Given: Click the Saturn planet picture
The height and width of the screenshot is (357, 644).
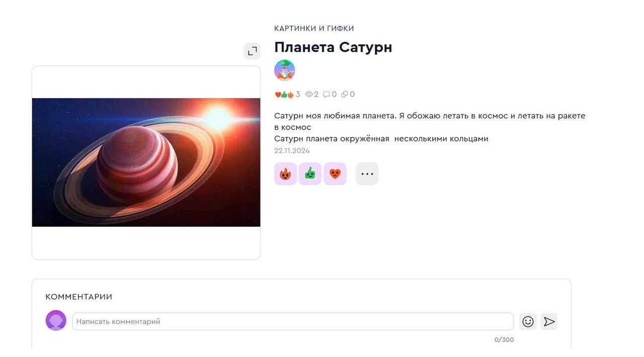Looking at the screenshot, I should pyautogui.click(x=146, y=162).
